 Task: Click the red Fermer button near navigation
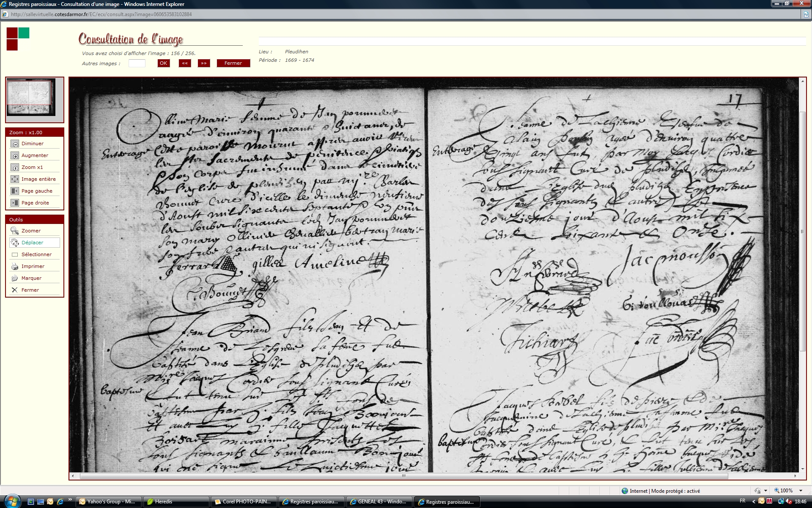click(x=233, y=63)
